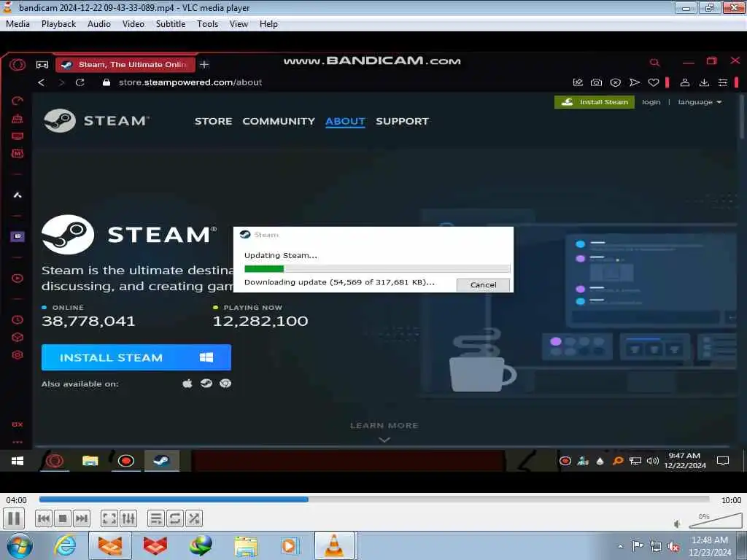
Task: Go to Steam COMMUNITY
Action: coord(279,122)
